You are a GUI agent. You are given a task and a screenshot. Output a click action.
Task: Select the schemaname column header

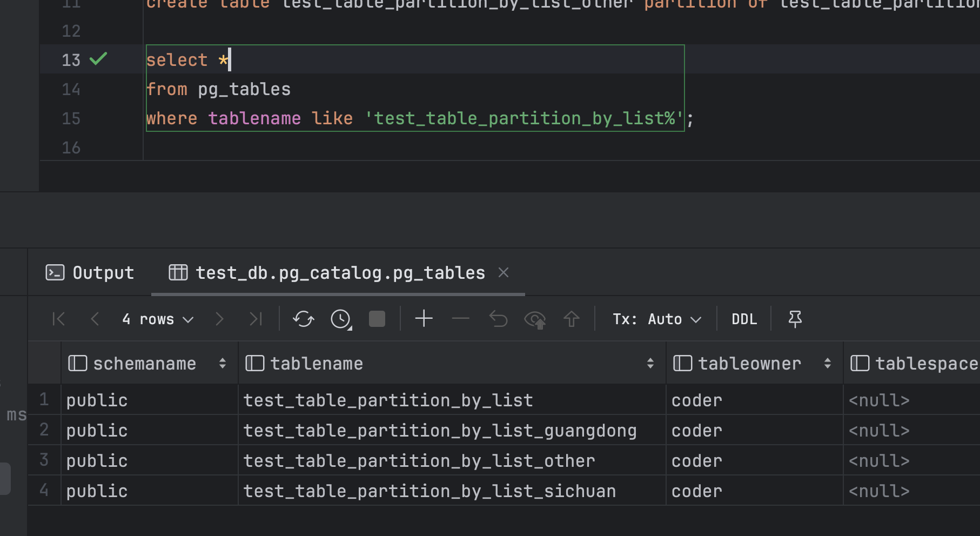click(150, 364)
